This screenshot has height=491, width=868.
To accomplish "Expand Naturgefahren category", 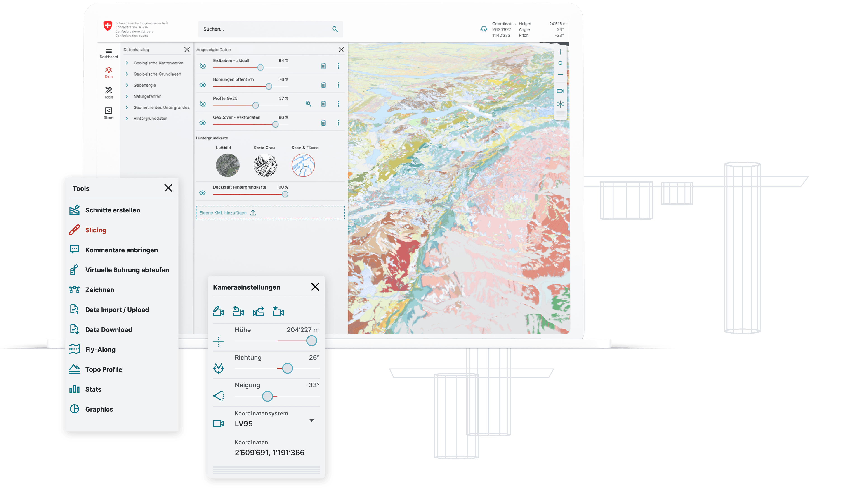I will tap(127, 96).
